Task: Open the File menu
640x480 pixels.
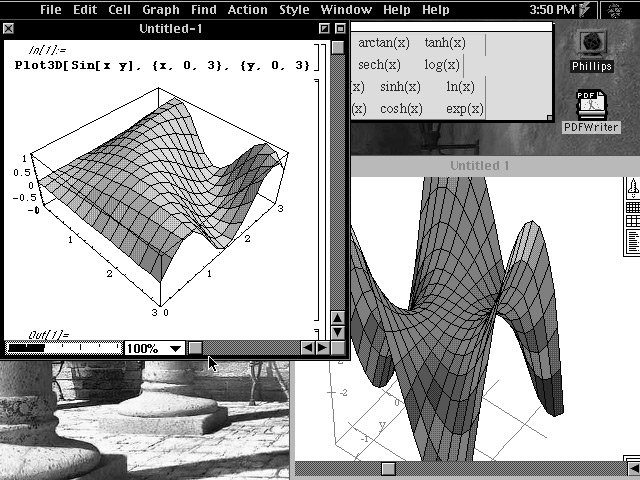Action: click(x=51, y=9)
